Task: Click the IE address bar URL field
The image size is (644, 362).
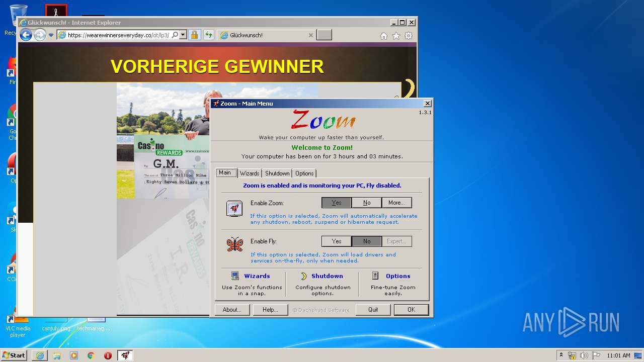Action: point(118,35)
